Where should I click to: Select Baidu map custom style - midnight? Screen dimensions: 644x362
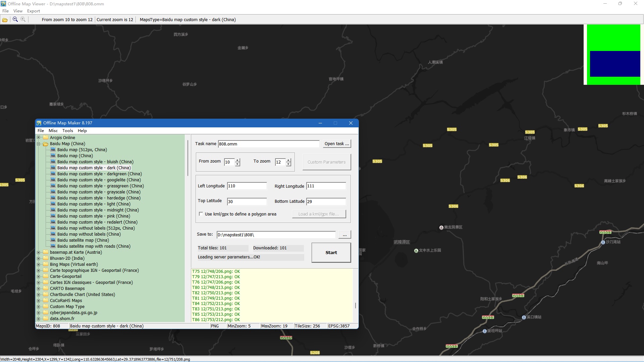tap(98, 210)
